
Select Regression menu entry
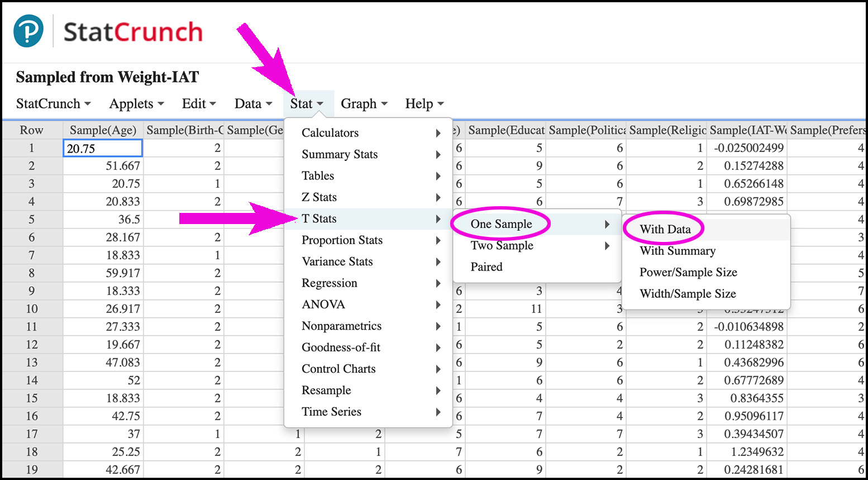click(x=368, y=283)
